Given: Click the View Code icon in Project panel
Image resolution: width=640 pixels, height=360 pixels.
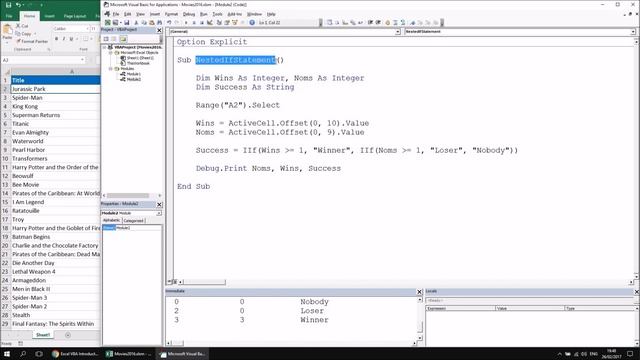Looking at the screenshot, I should pyautogui.click(x=106, y=39).
